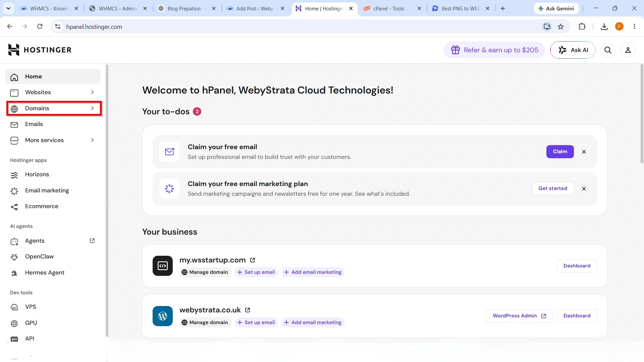The image size is (644, 362).
Task: Click the Hostinger logo
Action: (x=40, y=50)
